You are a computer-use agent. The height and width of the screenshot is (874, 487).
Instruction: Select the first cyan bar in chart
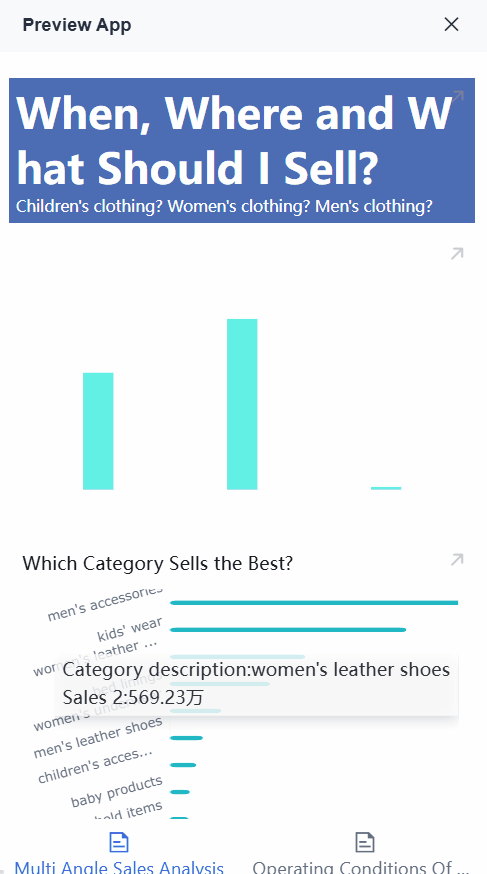click(98, 431)
